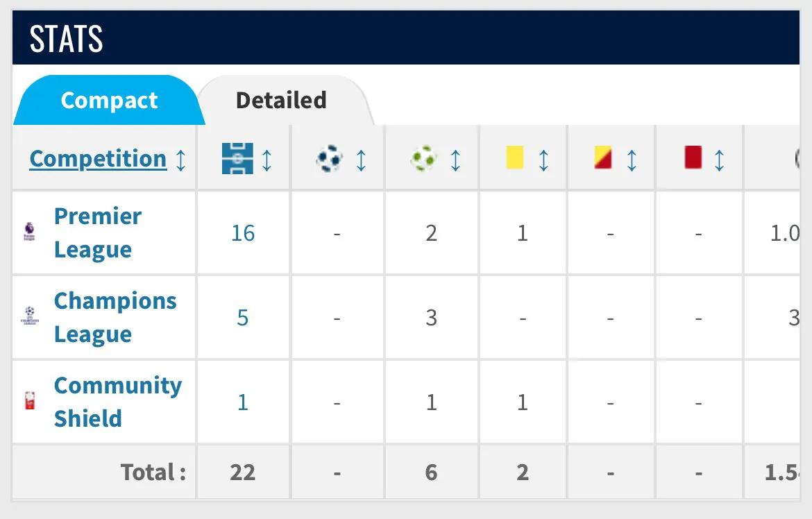Click the Champions League logo icon
Viewport: 812px width, 519px height.
29,317
